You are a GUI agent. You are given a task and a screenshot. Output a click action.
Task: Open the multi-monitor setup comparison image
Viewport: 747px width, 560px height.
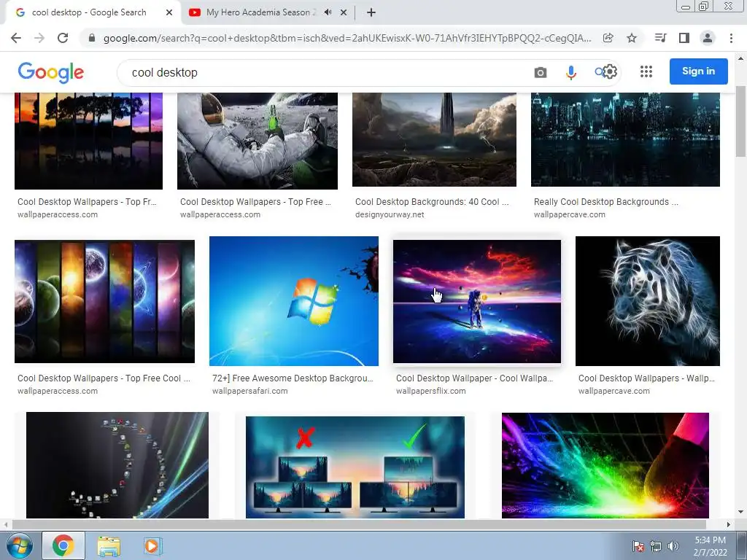click(x=355, y=467)
